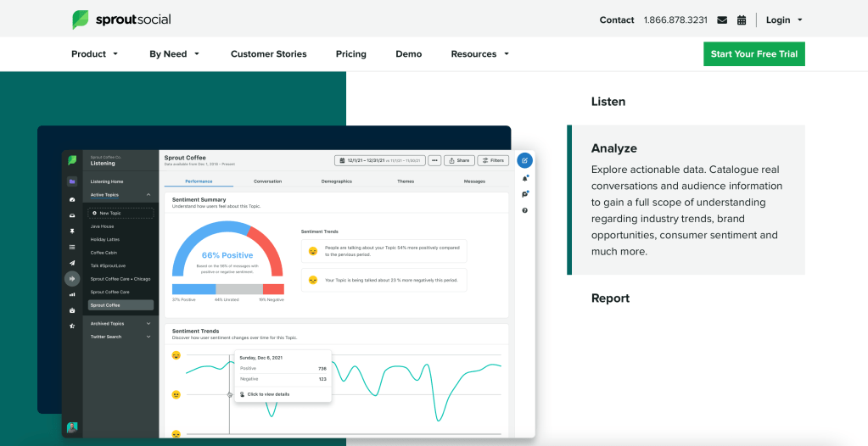Click the Sprout Social leaf logo
This screenshot has width=868, height=446.
click(81, 20)
